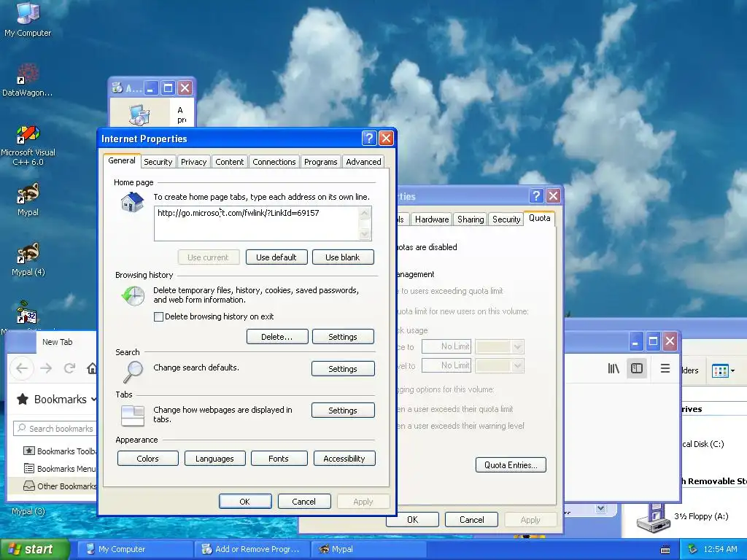Switch to the Security tab in Internet Properties

[158, 162]
